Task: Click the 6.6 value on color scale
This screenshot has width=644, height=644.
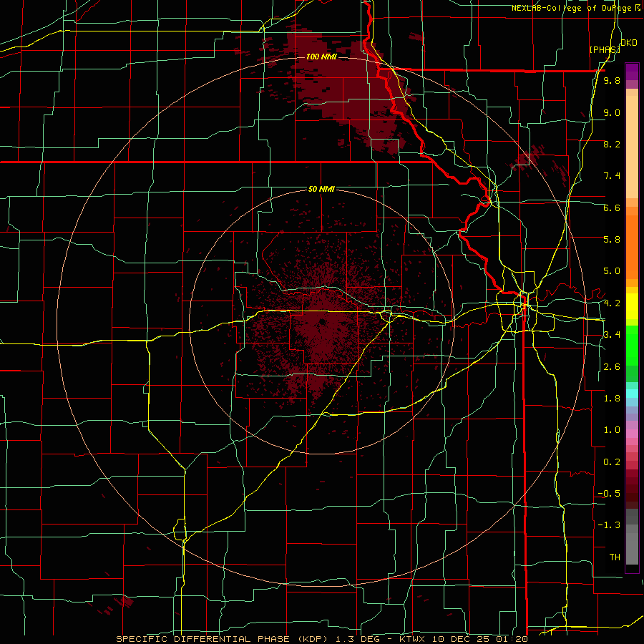Action: 612,208
